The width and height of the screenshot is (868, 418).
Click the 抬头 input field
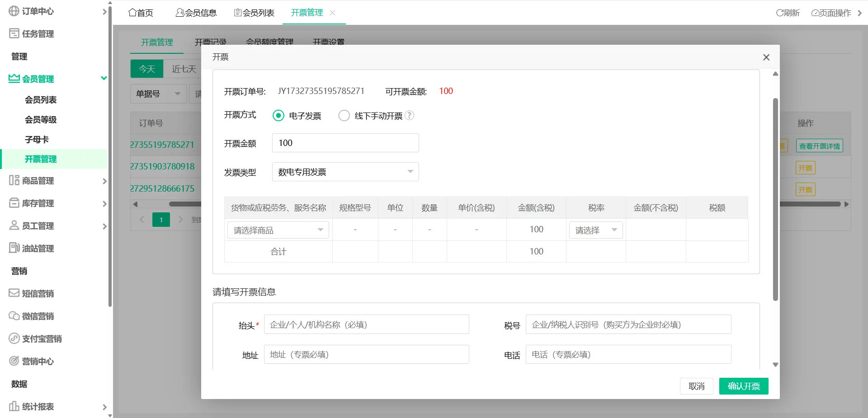367,324
